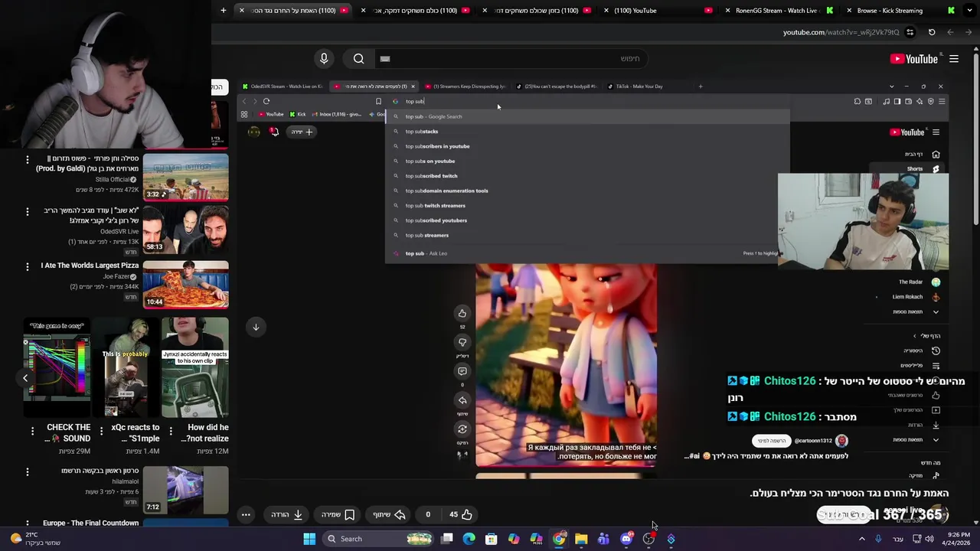Viewport: 980px width, 551px height.
Task: Choose the 'top substacks' suggestion
Action: (x=587, y=132)
